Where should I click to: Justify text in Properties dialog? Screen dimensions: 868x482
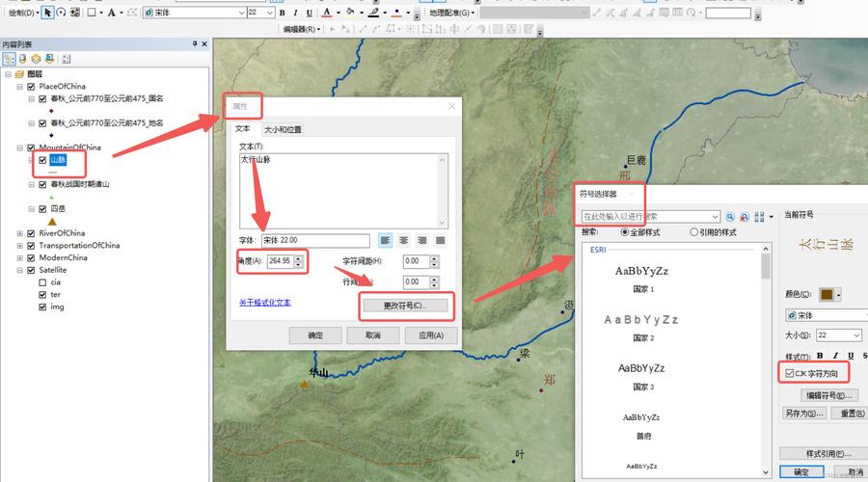[440, 240]
